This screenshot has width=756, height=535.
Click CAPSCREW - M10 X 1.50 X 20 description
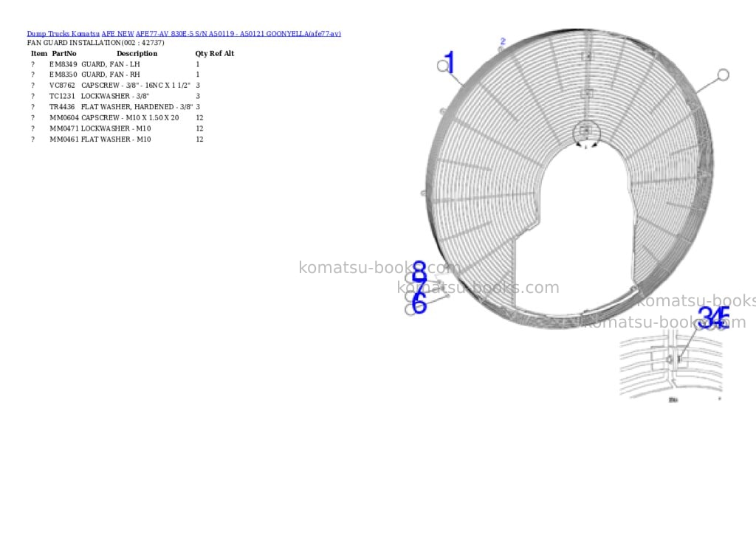[130, 117]
